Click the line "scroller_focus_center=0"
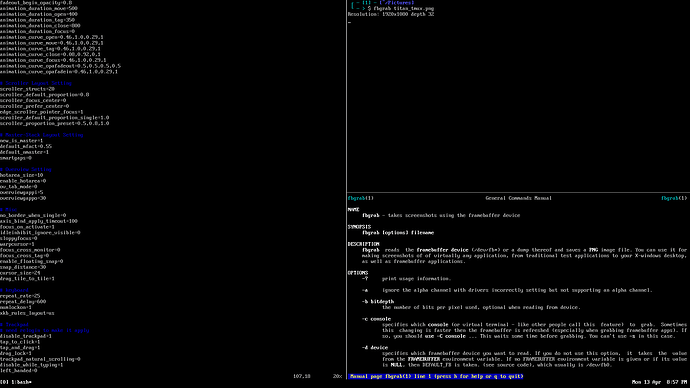Screen dimensions: 690x388 pyautogui.click(x=33, y=100)
